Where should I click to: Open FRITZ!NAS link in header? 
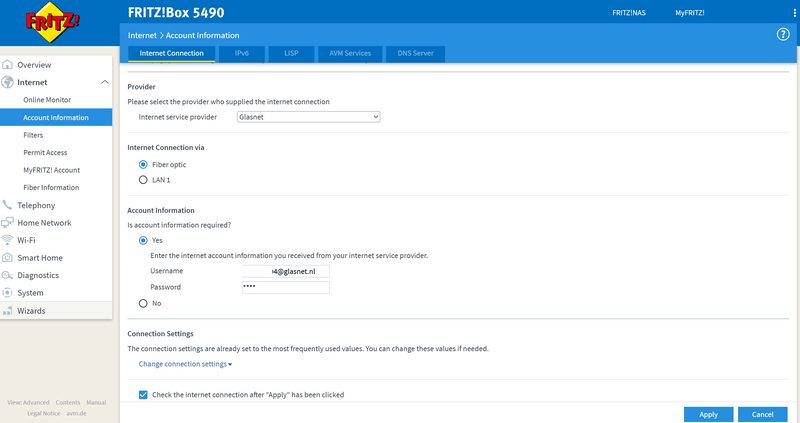(x=629, y=13)
